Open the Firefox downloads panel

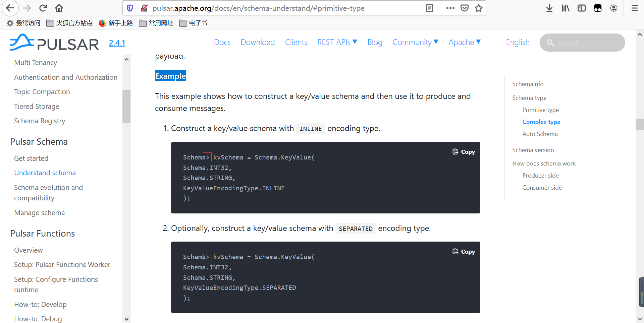pyautogui.click(x=549, y=8)
